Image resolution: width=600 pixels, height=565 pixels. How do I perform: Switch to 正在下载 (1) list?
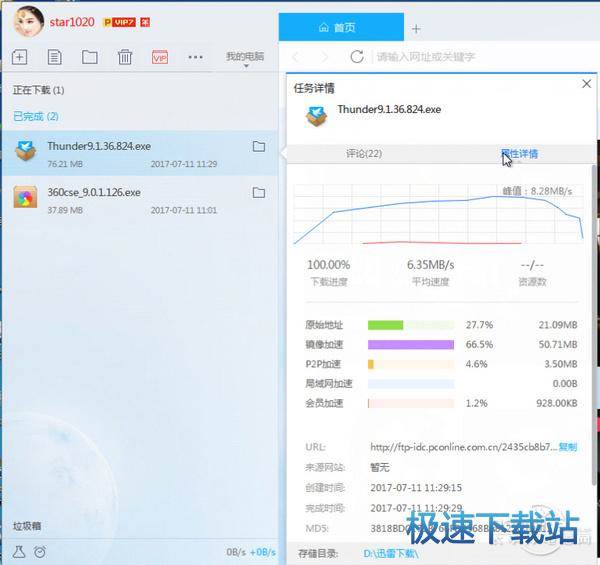(x=39, y=90)
